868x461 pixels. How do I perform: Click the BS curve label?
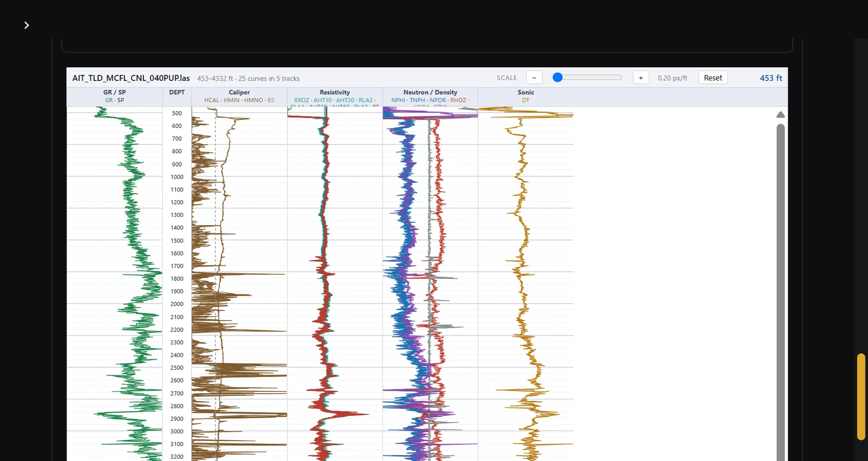point(271,100)
